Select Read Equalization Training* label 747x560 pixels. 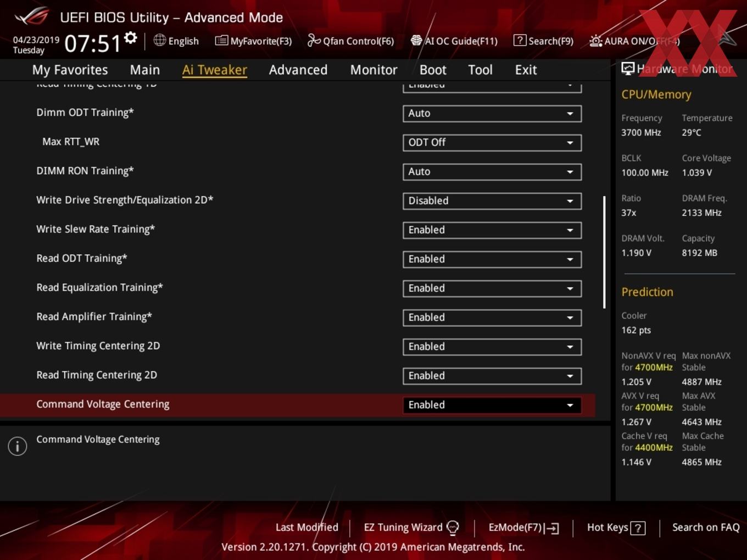pyautogui.click(x=99, y=287)
